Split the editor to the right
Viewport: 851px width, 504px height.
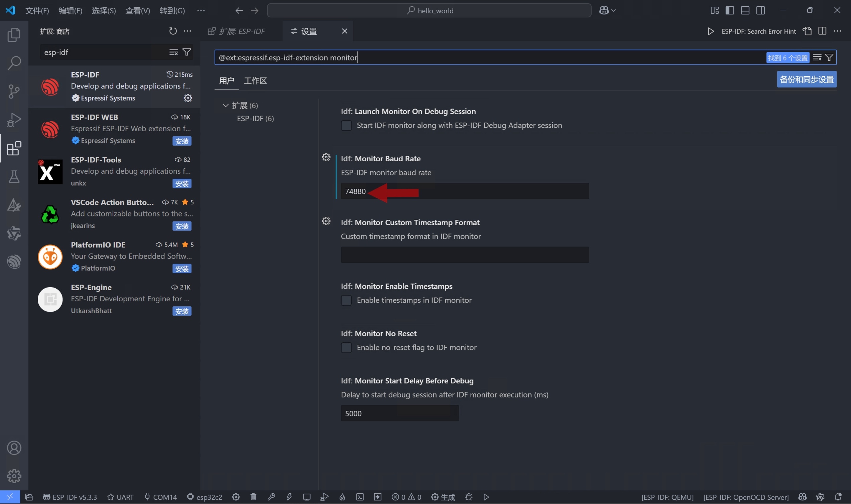pos(822,31)
